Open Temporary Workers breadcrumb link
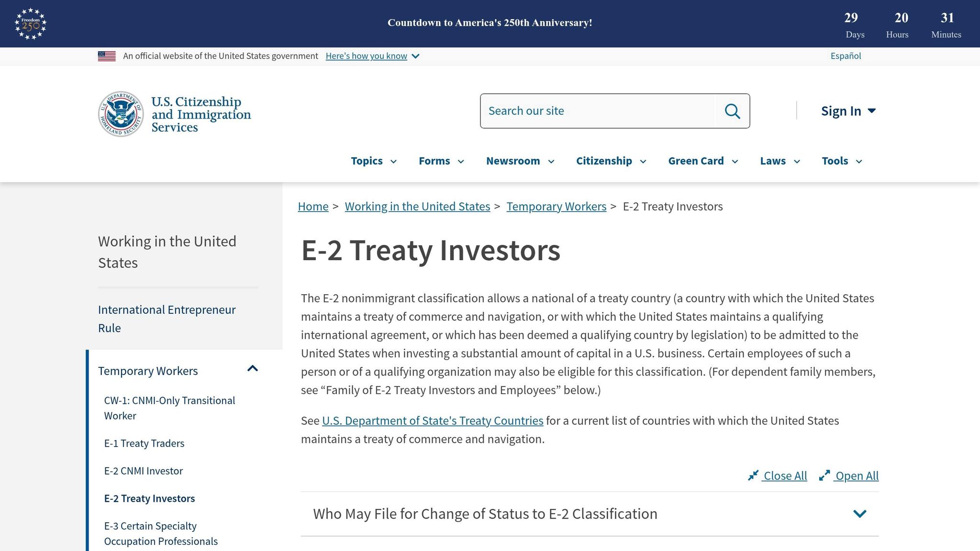 (556, 206)
